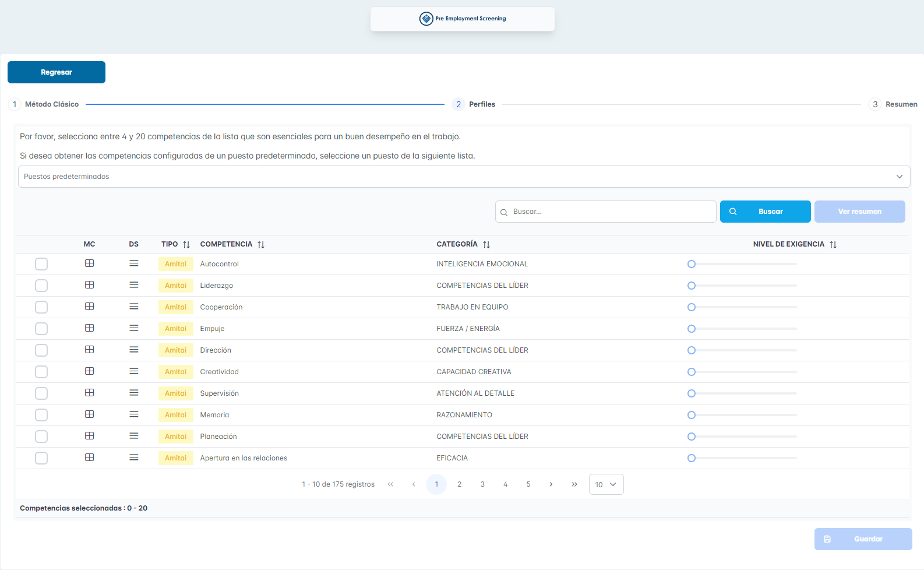Open DS lines icon for Liderazgo row
This screenshot has height=570, width=924.
coord(134,285)
